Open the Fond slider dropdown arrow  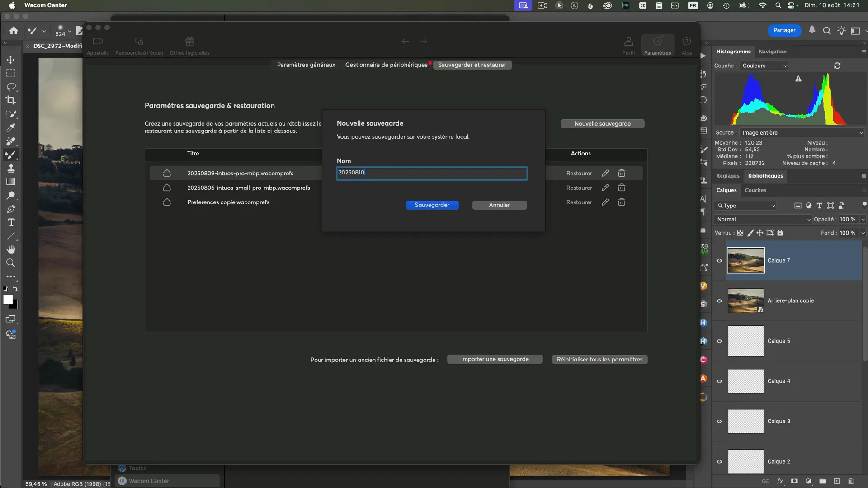click(863, 233)
